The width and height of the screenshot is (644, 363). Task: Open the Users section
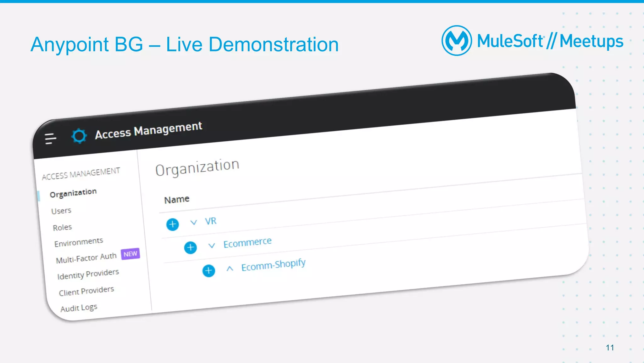click(x=61, y=210)
